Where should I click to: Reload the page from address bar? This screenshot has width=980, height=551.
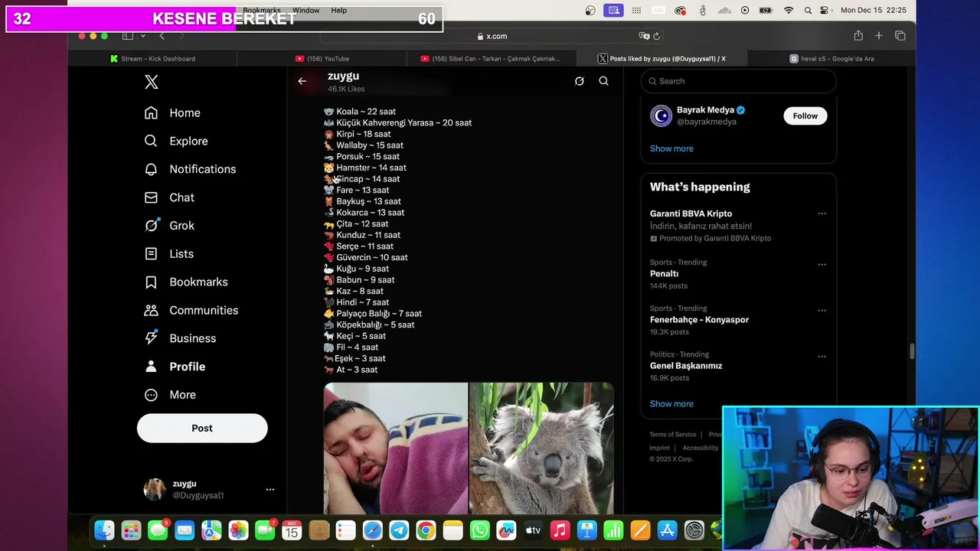(x=656, y=36)
